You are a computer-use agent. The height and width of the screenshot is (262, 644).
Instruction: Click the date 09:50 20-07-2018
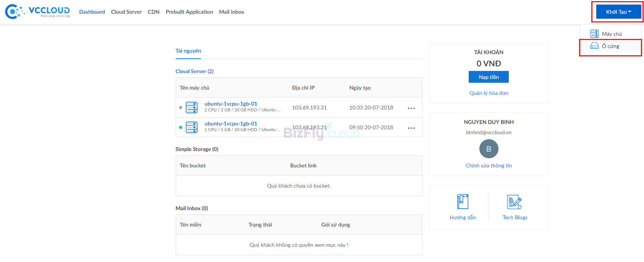[371, 127]
